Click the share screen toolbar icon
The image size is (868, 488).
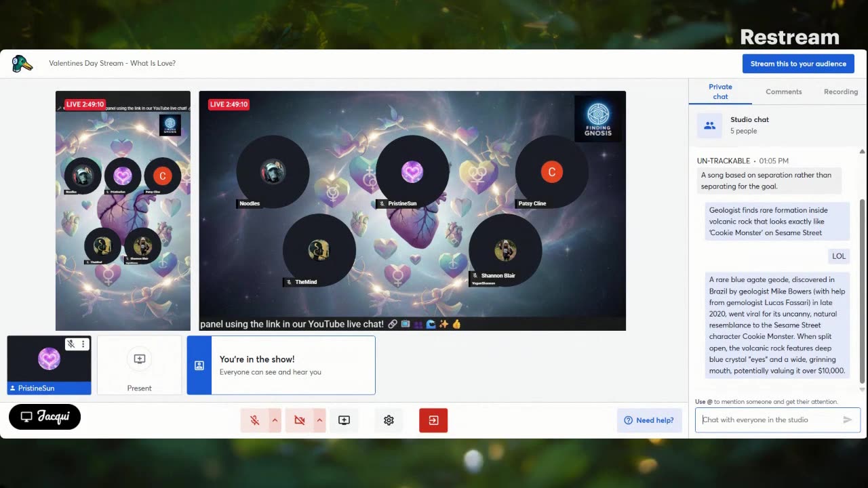pyautogui.click(x=344, y=420)
